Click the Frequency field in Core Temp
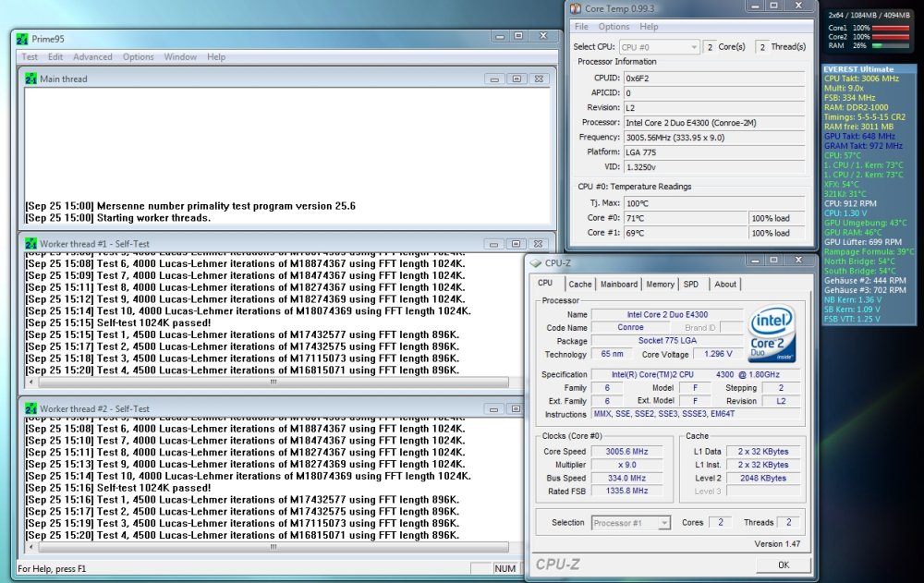 (714, 138)
